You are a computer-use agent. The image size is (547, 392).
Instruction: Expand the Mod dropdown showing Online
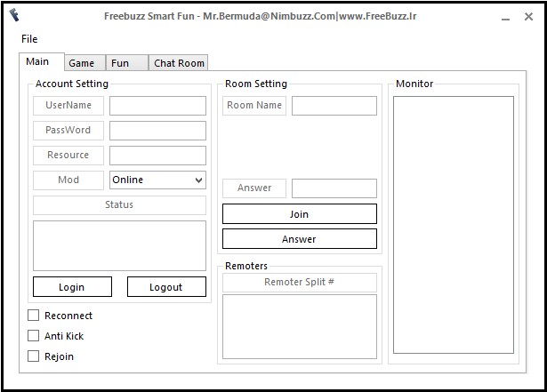(x=157, y=180)
